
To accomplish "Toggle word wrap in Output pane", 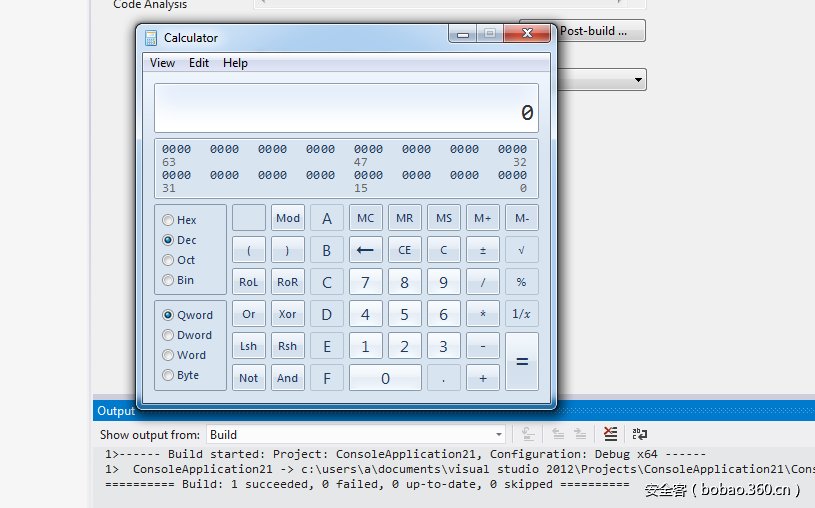I will click(x=639, y=434).
